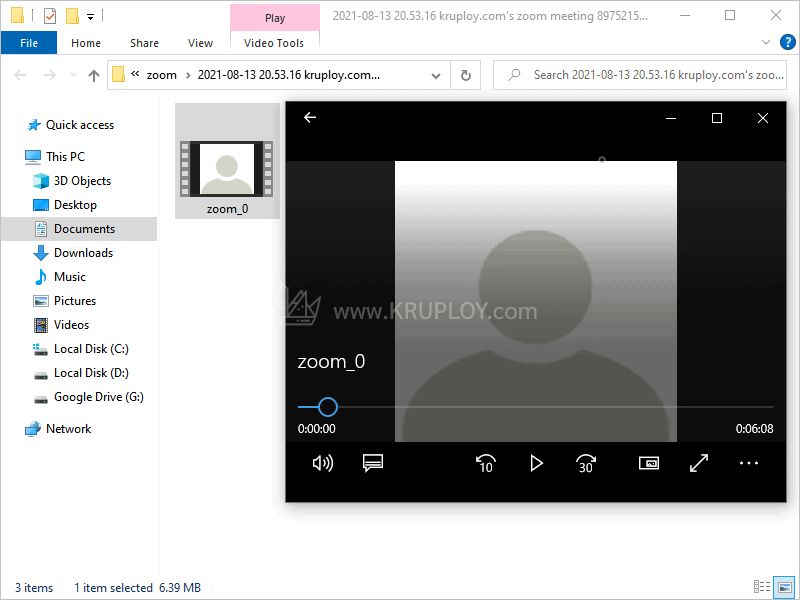This screenshot has width=800, height=600.
Task: Open the Quick Access Toolbar customize dropdown
Action: click(91, 17)
